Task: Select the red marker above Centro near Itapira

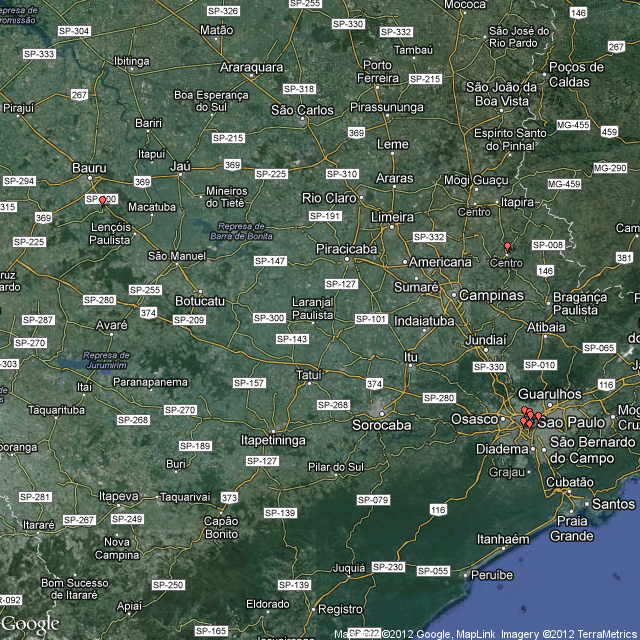Action: click(507, 247)
